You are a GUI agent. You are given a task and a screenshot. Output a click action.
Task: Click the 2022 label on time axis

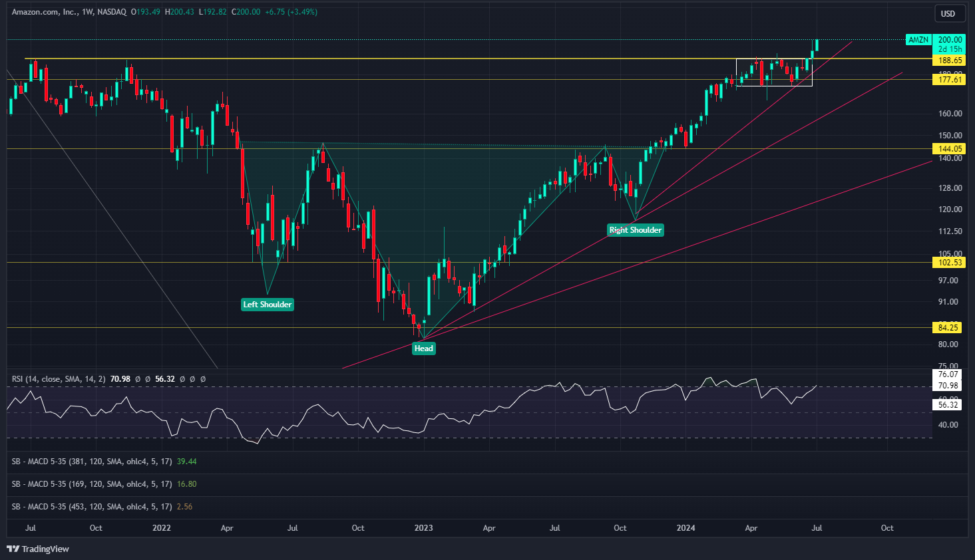[x=162, y=528]
